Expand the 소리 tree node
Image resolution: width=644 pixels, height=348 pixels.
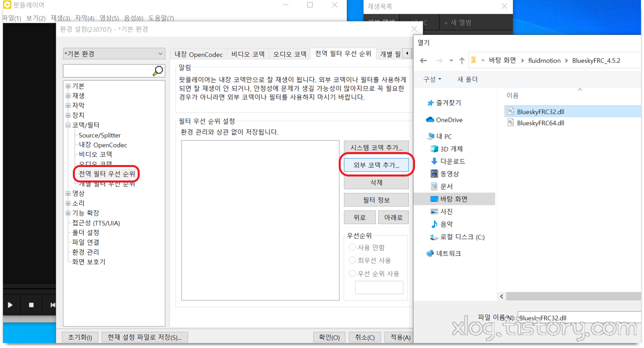coord(68,203)
